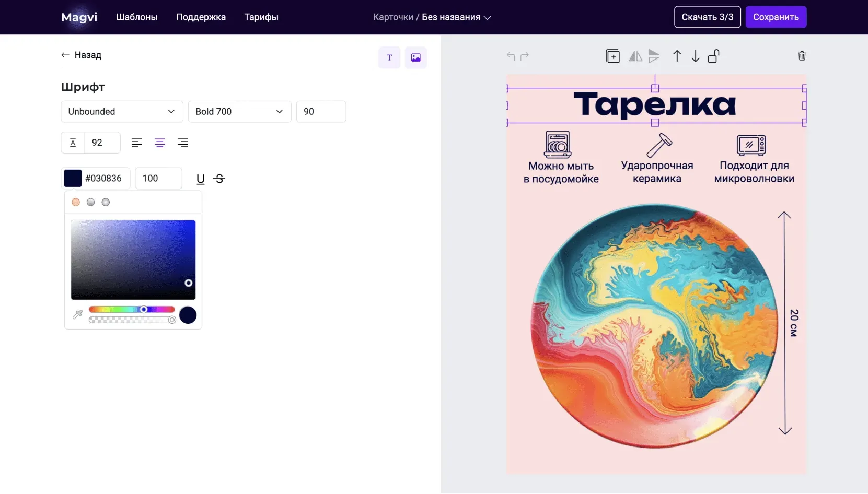Expand the Bold 700 weight dropdown
Viewport: 868px width, 494px height.
239,112
